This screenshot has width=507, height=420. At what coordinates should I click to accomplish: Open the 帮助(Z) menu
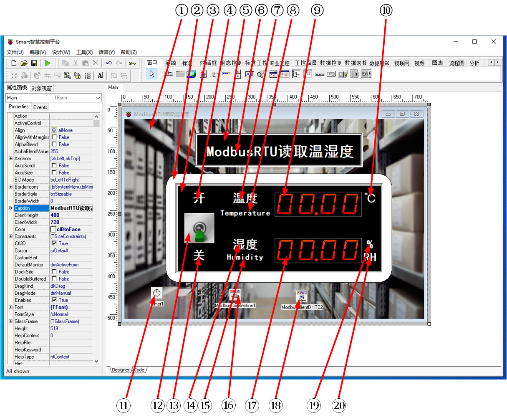pyautogui.click(x=129, y=52)
